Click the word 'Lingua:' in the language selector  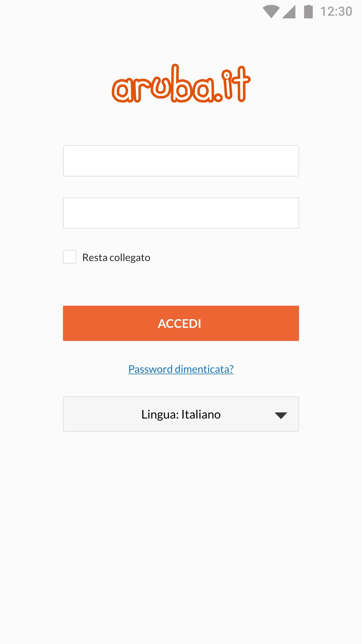[160, 414]
